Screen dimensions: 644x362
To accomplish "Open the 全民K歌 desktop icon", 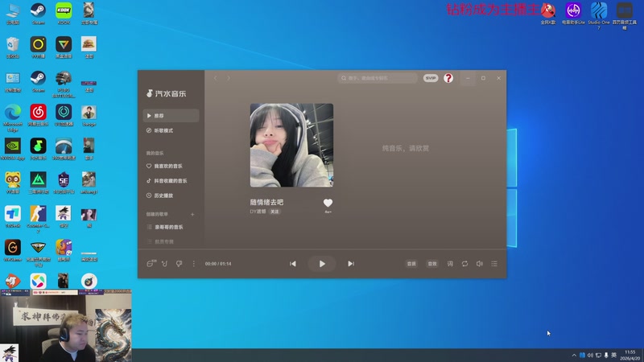I will click(x=548, y=13).
